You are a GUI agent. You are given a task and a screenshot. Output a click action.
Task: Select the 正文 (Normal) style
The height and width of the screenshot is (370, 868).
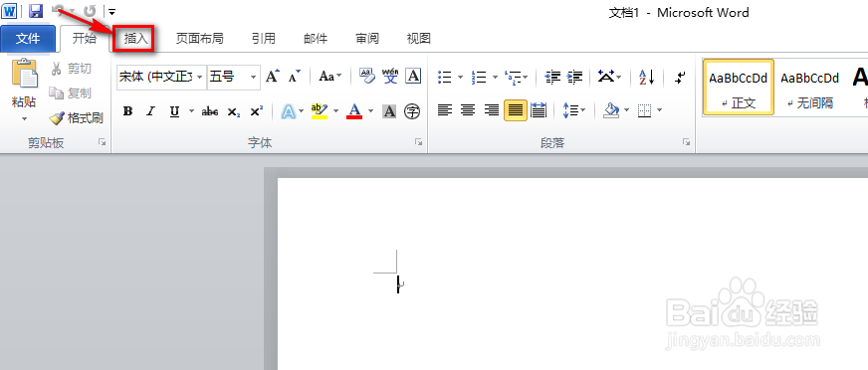739,88
